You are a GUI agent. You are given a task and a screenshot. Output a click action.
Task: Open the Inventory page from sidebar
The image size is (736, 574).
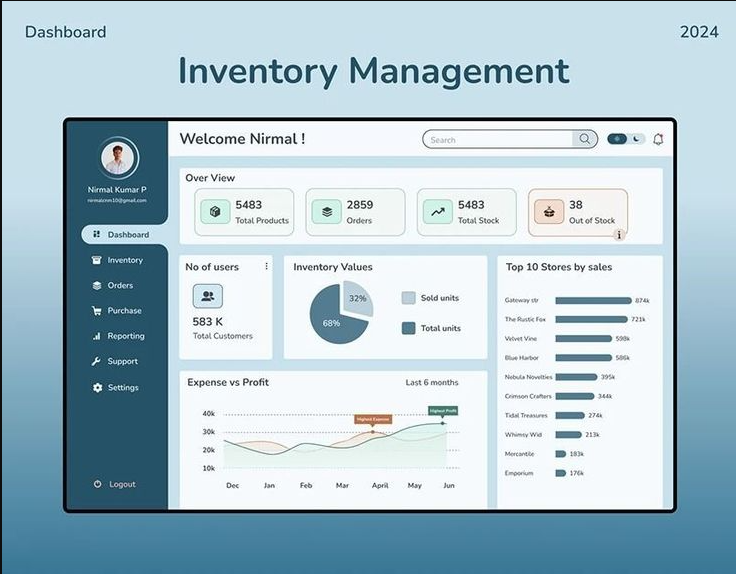125,260
